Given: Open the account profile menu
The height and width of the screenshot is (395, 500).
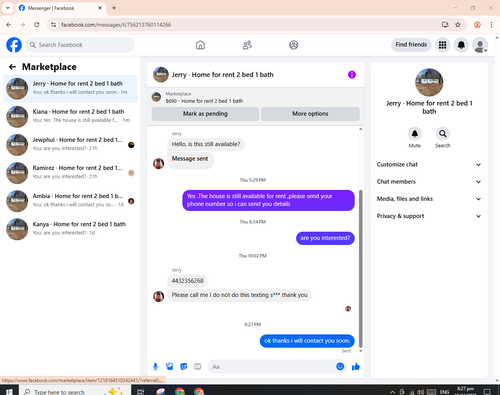Looking at the screenshot, I should [480, 45].
